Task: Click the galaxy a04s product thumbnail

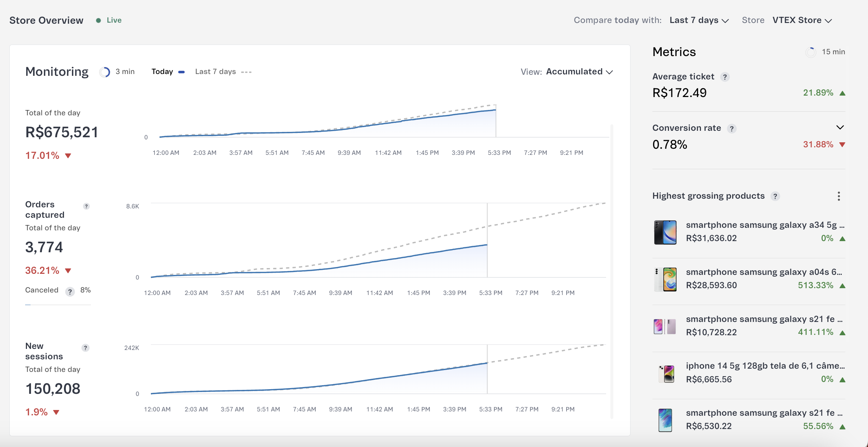Action: (665, 279)
